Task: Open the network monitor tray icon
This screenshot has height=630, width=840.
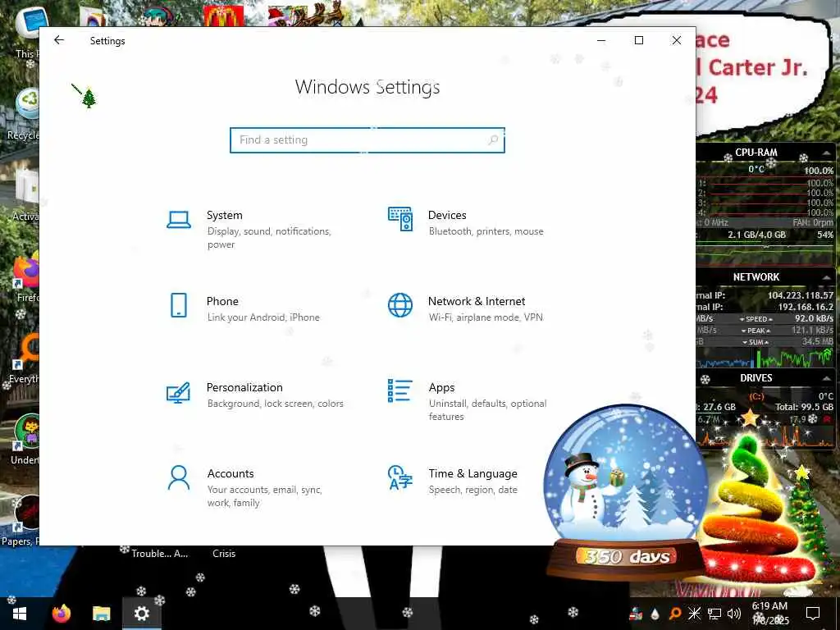Action: (x=714, y=614)
